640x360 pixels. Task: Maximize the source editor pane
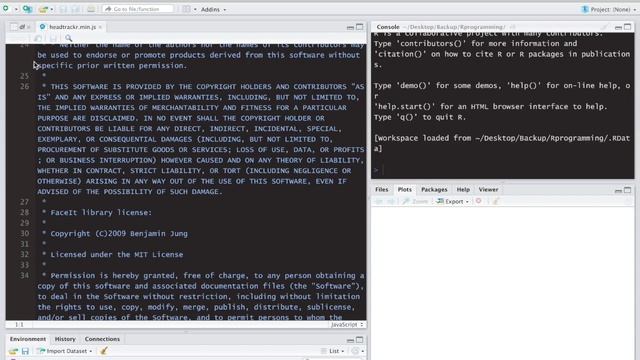coord(360,27)
